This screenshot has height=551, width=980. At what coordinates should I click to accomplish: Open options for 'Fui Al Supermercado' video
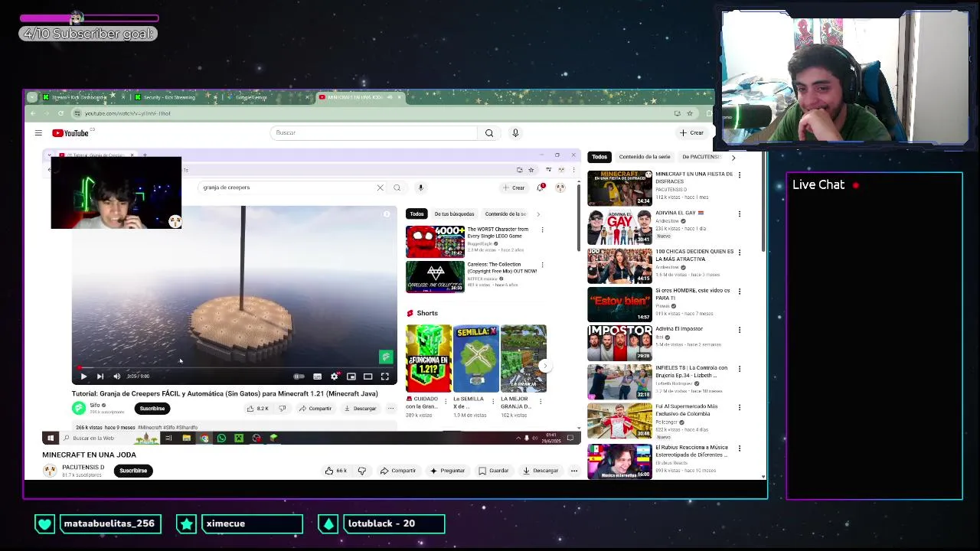pyautogui.click(x=740, y=407)
